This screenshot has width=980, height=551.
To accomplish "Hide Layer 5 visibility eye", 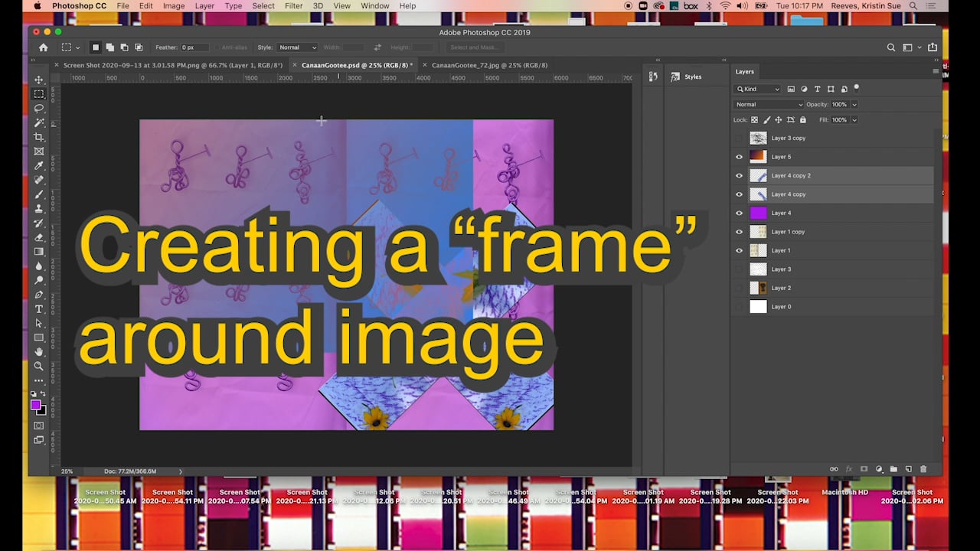I will point(739,157).
